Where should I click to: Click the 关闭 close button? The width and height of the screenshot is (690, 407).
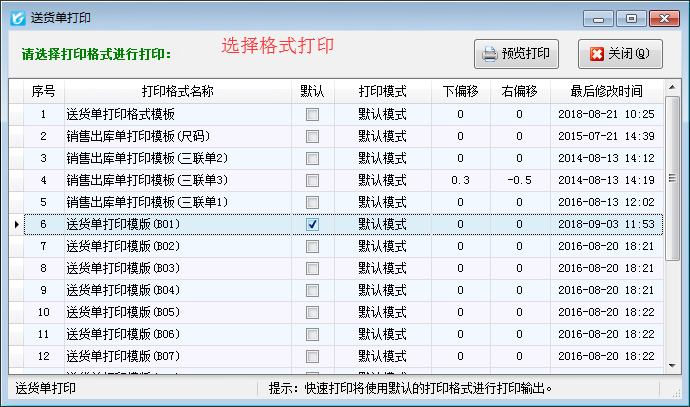[620, 54]
